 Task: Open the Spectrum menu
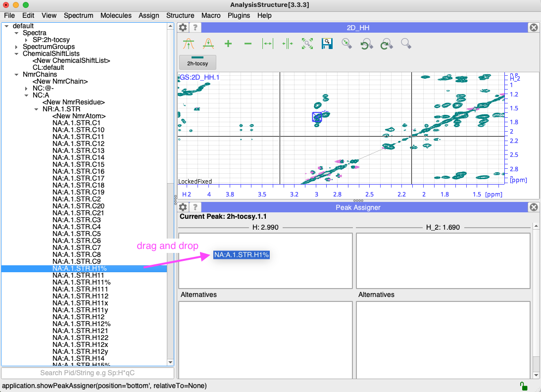pyautogui.click(x=78, y=15)
